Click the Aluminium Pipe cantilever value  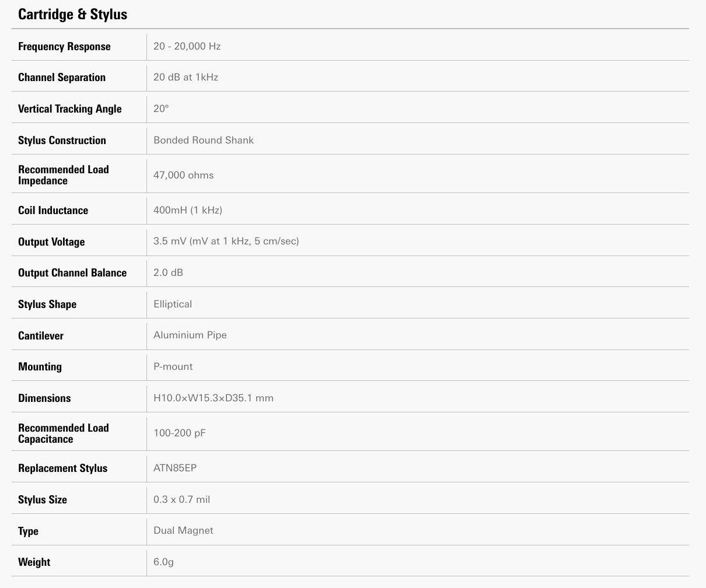coord(190,335)
